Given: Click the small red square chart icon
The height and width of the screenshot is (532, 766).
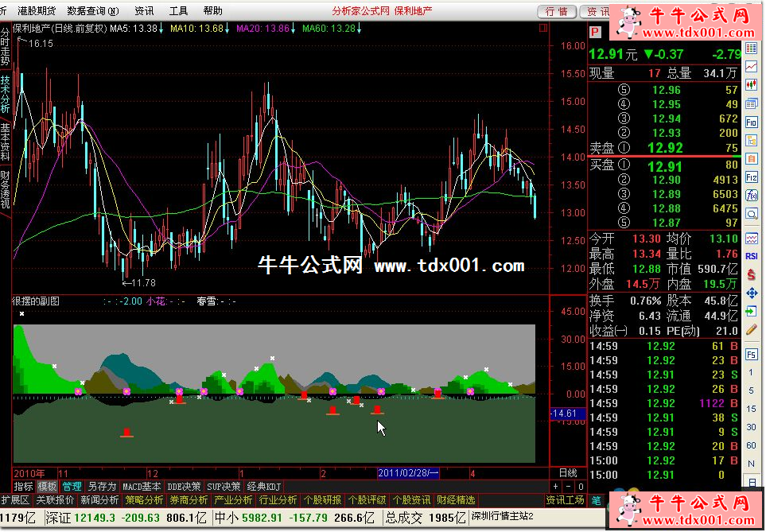Looking at the screenshot, I should tap(543, 29).
